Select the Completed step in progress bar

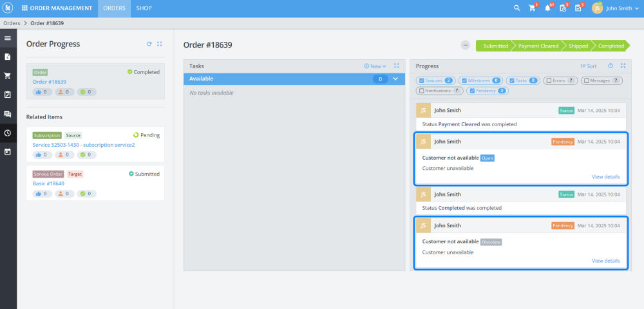click(x=611, y=46)
